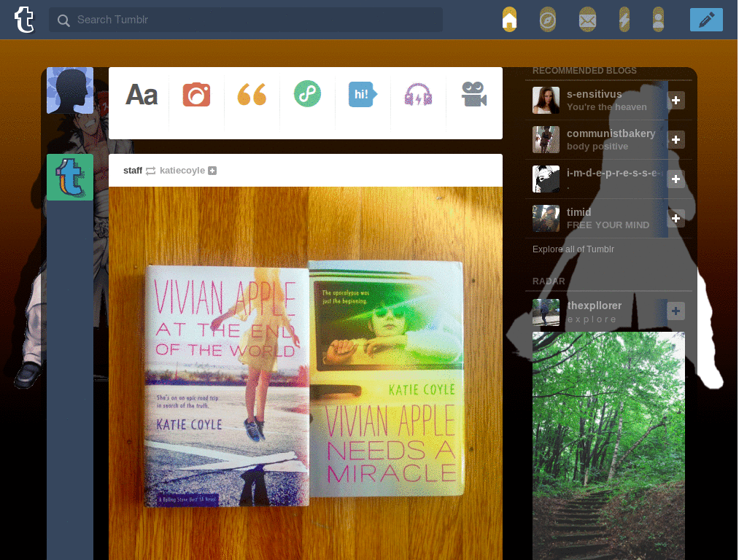Open the Inbox envelope icon

click(x=587, y=20)
